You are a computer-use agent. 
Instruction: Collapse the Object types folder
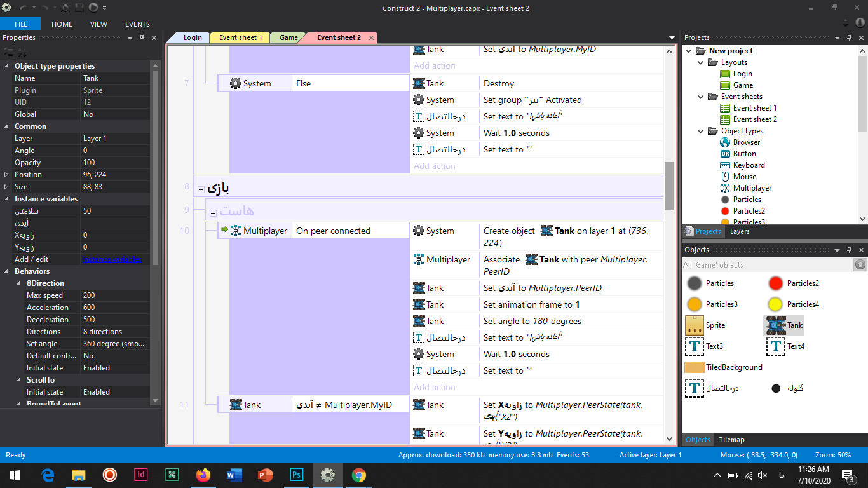pyautogui.click(x=700, y=131)
